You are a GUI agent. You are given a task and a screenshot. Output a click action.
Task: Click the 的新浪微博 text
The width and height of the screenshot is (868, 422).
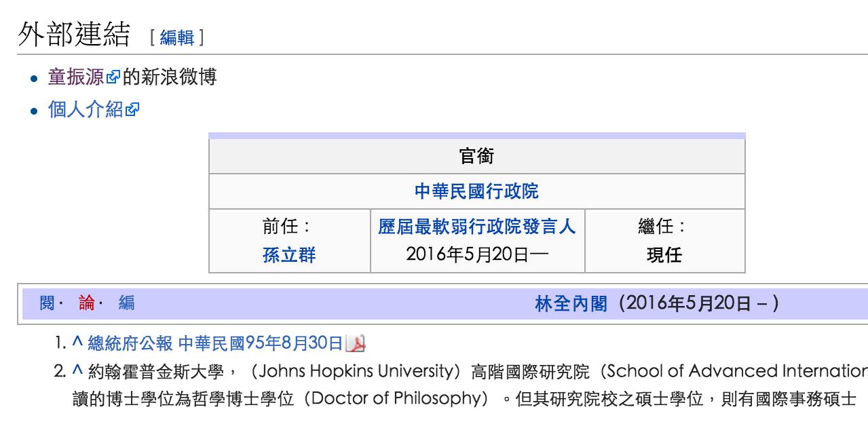170,77
